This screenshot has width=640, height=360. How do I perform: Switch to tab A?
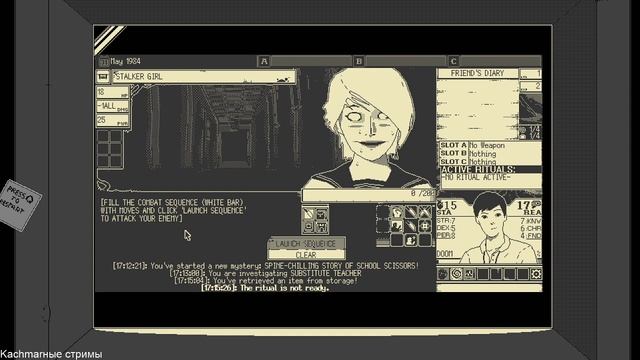pyautogui.click(x=264, y=61)
